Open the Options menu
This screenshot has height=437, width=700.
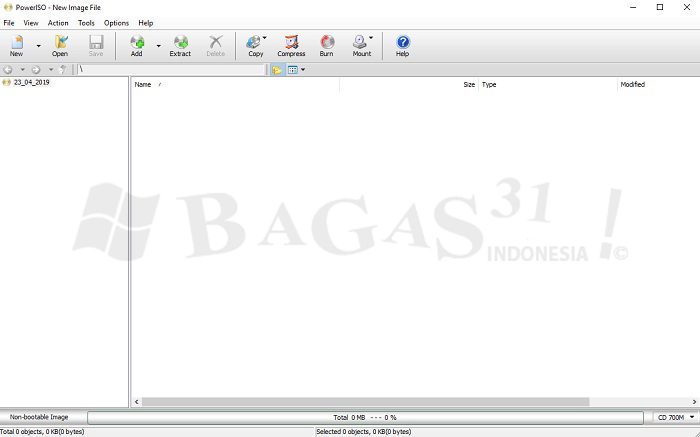(117, 23)
